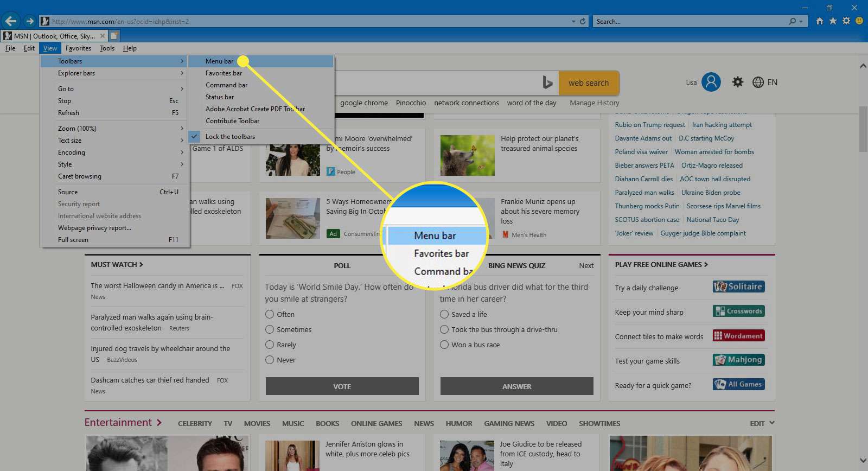Expand the Text size submenu

point(115,140)
